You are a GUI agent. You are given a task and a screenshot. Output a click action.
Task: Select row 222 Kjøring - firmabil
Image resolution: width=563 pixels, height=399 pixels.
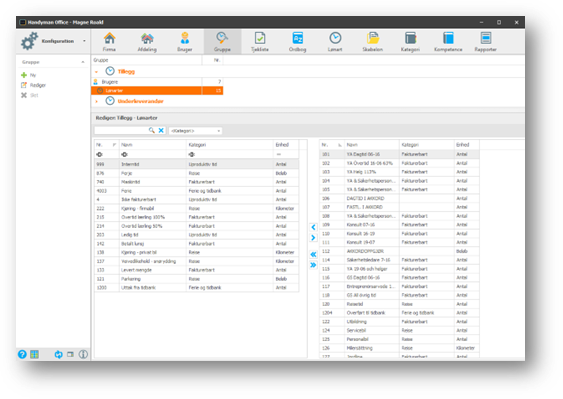(196, 208)
